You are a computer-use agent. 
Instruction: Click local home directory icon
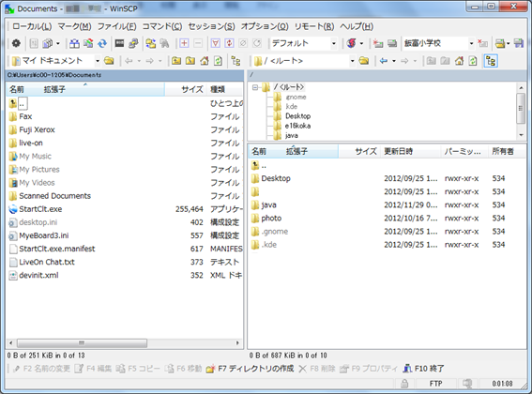click(205, 61)
